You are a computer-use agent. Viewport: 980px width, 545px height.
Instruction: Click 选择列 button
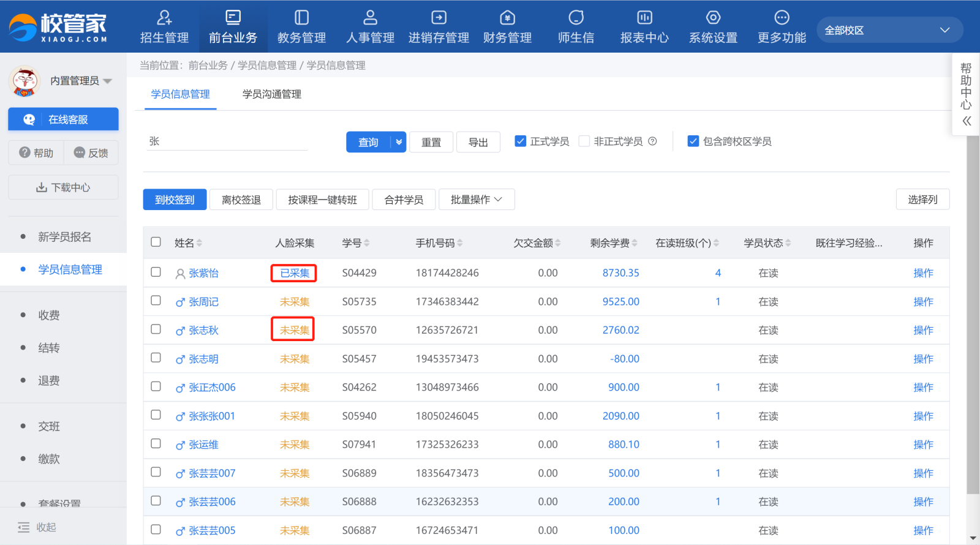pyautogui.click(x=922, y=200)
